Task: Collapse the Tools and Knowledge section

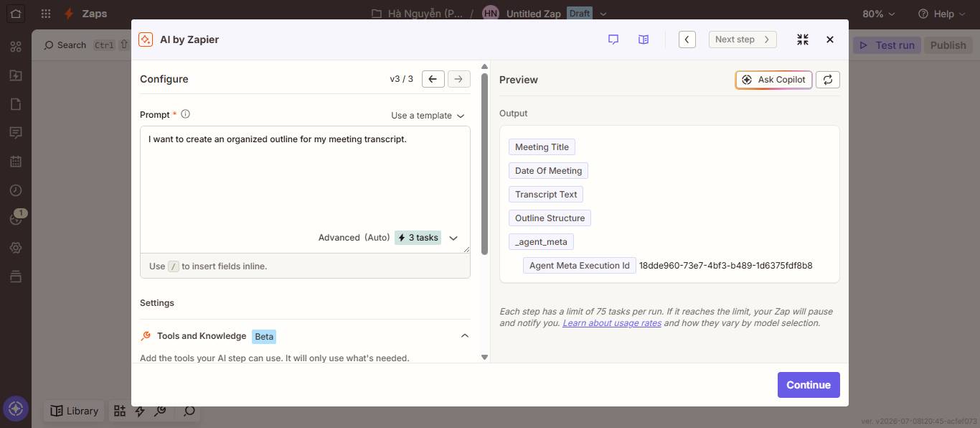Action: [465, 335]
